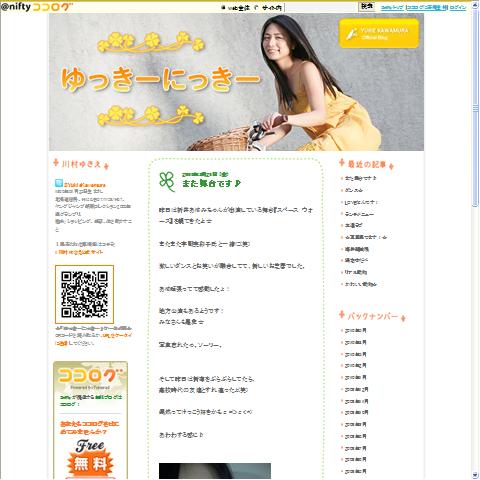This screenshot has width=480, height=480.
Task: Click the @nifty ココログ logo
Action: point(36,7)
